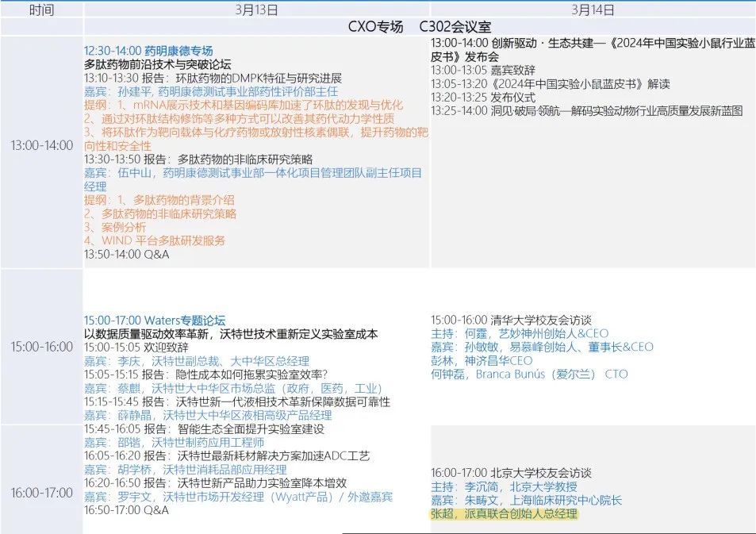Select the '15:00-16:00' time column cell
The height and width of the screenshot is (534, 756).
(42, 347)
